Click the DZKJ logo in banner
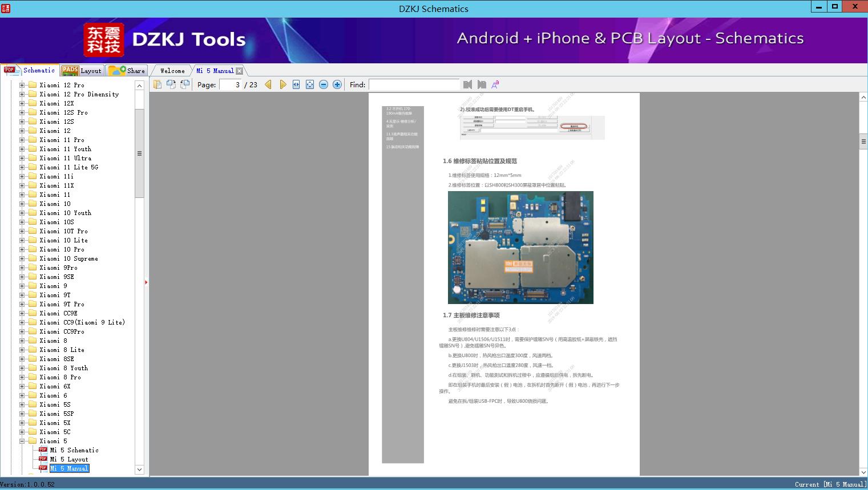868x490 pixels. [103, 40]
